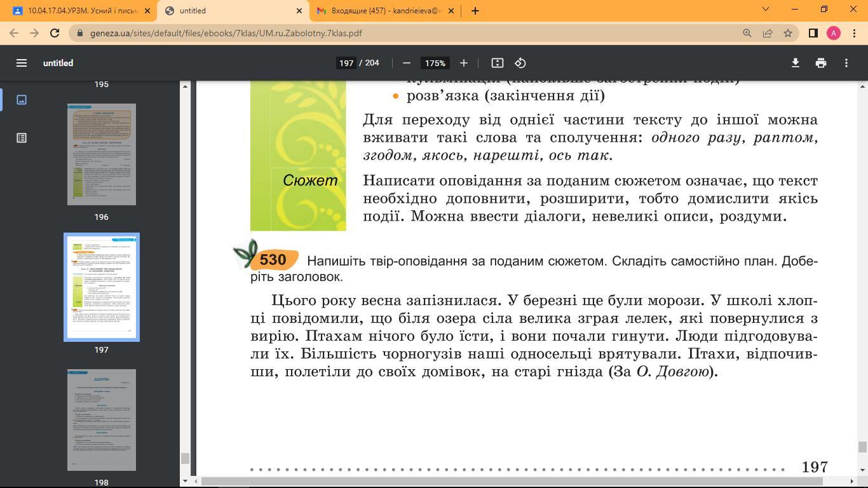The image size is (868, 488).
Task: Open the Chrome profile avatar
Action: click(834, 33)
